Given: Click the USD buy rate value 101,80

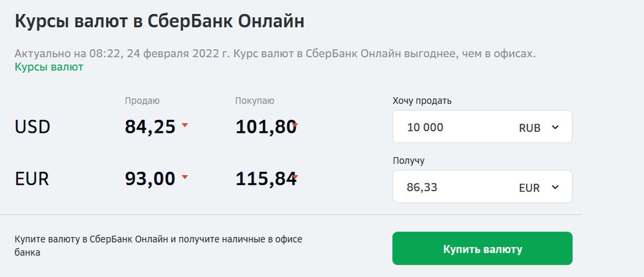Looking at the screenshot, I should tap(265, 127).
